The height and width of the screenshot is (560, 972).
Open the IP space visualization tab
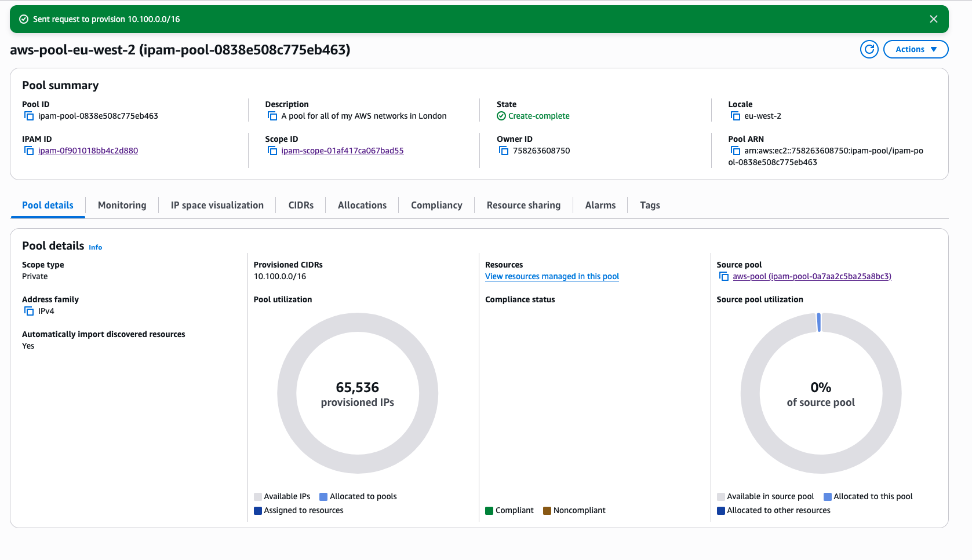coord(217,206)
